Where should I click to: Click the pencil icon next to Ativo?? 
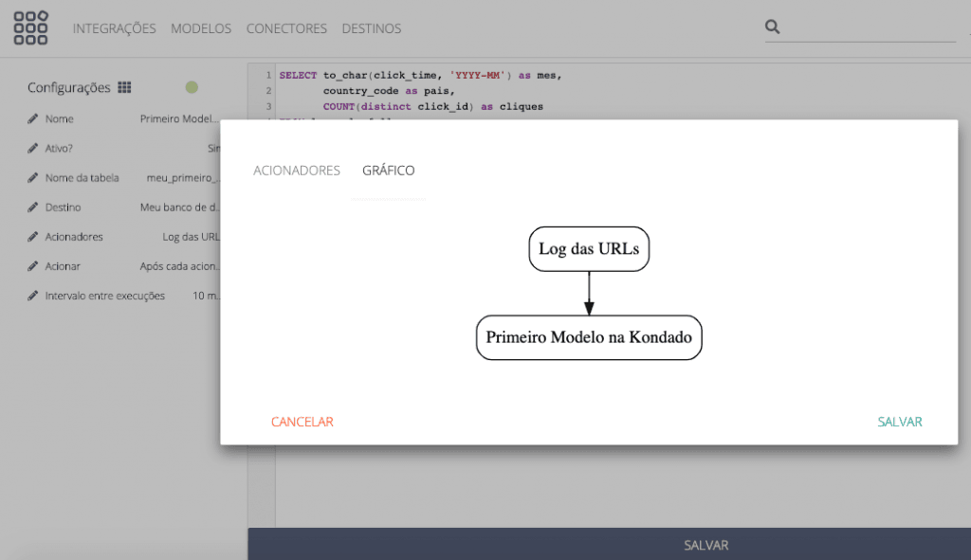pyautogui.click(x=33, y=149)
